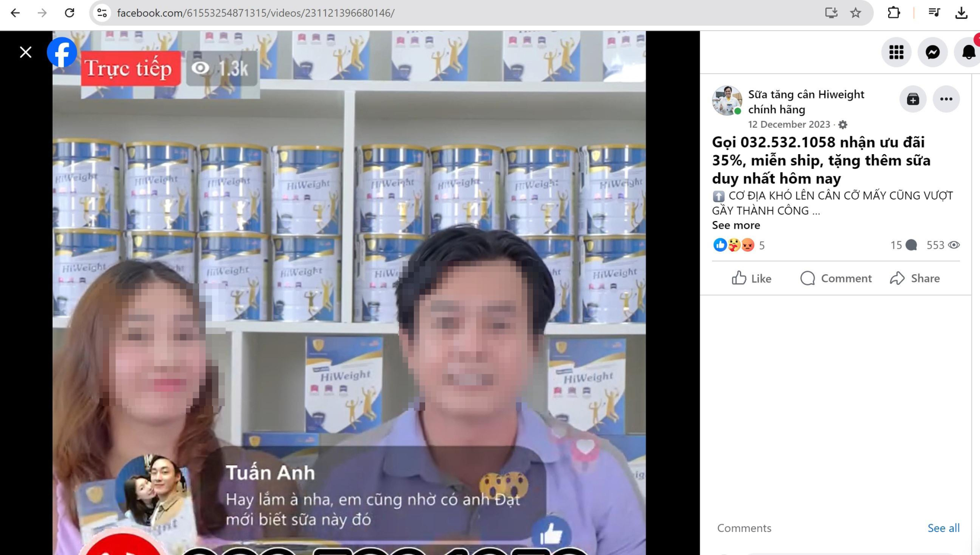Select the angry reaction icon under the post
The height and width of the screenshot is (555, 980).
click(748, 246)
